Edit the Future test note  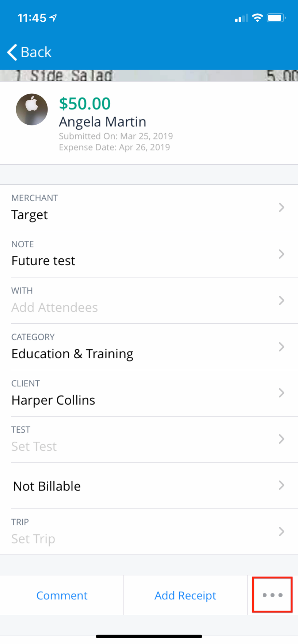point(44,261)
